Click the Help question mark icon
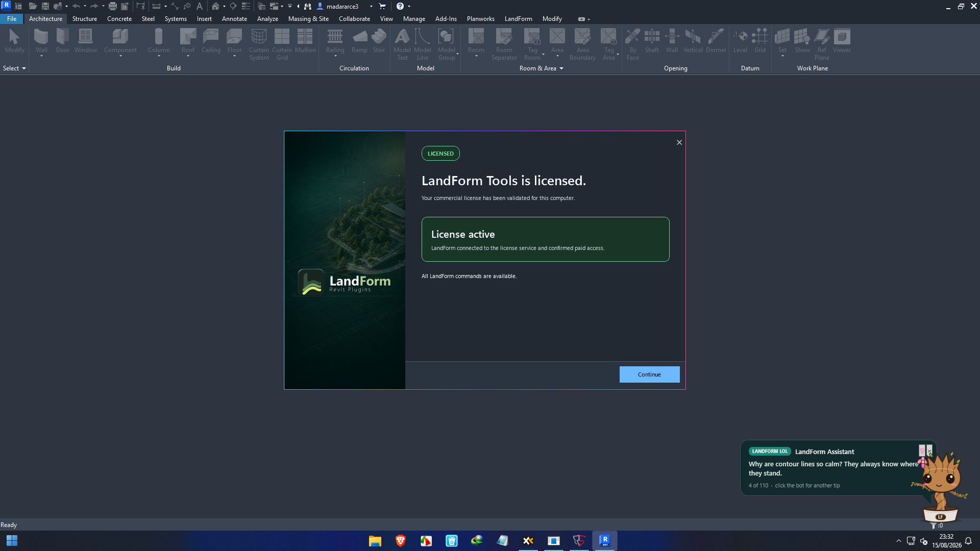The height and width of the screenshot is (551, 980). tap(400, 7)
